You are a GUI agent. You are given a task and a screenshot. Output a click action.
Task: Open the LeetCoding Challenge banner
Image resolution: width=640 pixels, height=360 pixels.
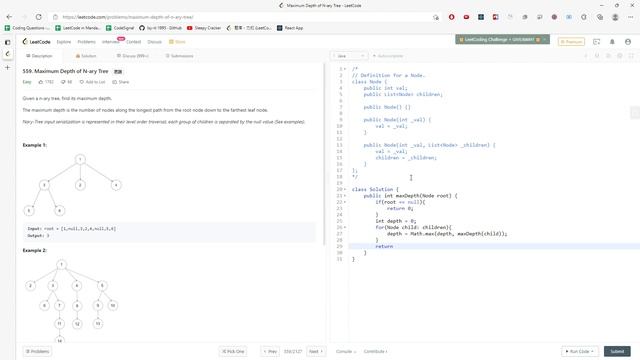tap(502, 40)
